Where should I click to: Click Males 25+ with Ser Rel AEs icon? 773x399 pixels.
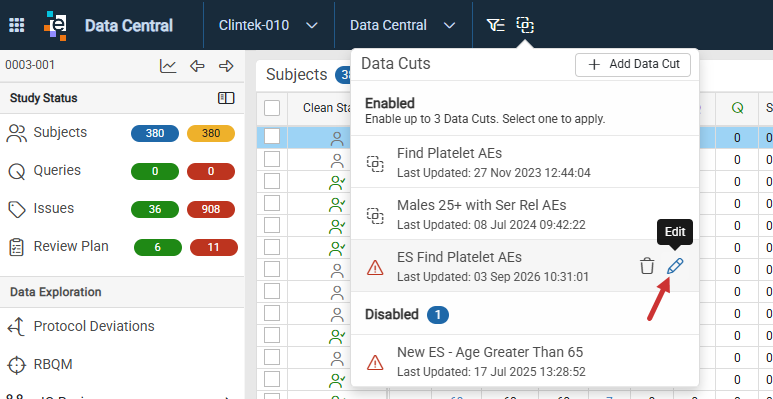coord(375,215)
